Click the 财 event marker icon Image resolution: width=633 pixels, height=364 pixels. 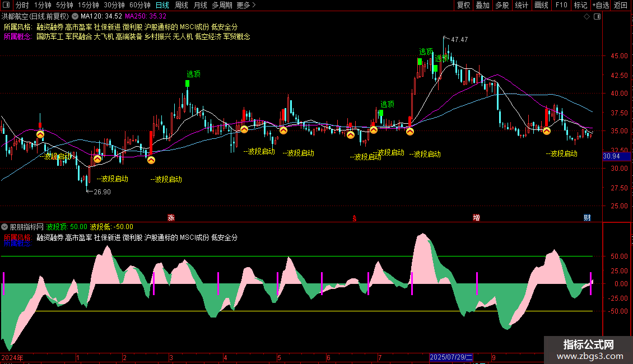pos(588,217)
